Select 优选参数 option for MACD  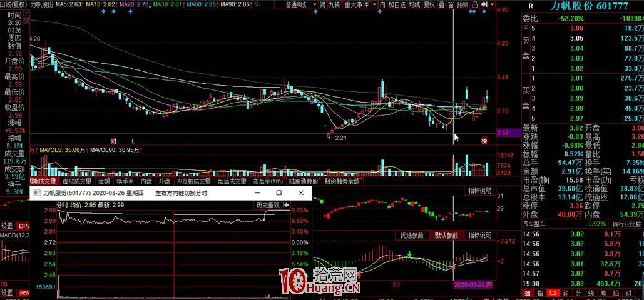coord(412,236)
